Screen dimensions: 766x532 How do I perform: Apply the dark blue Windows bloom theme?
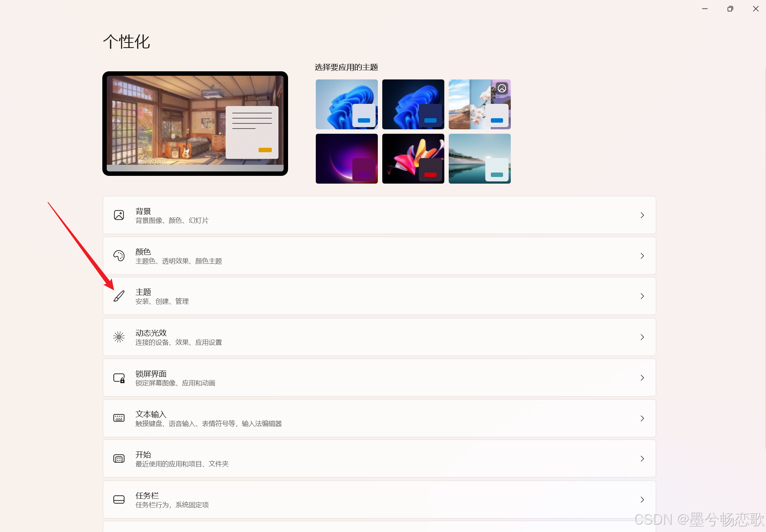(x=413, y=104)
